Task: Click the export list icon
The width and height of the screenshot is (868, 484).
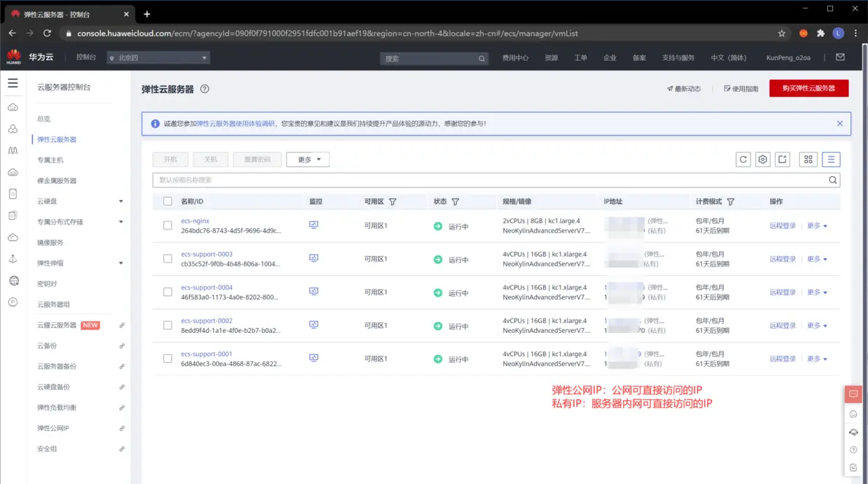Action: click(x=783, y=159)
